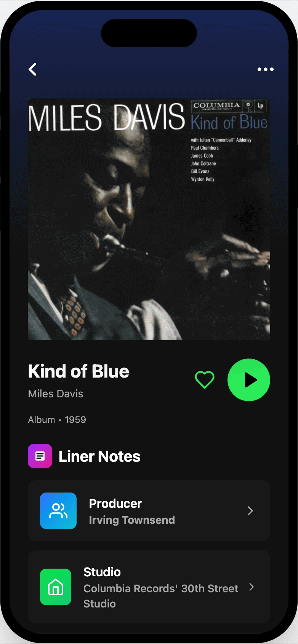This screenshot has width=298, height=644.
Task: Expand the Producer row chevron
Action: [x=250, y=511]
